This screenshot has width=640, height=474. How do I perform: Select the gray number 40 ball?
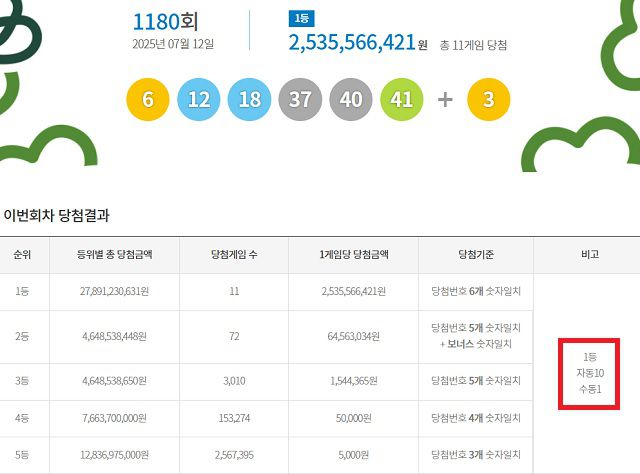click(352, 99)
